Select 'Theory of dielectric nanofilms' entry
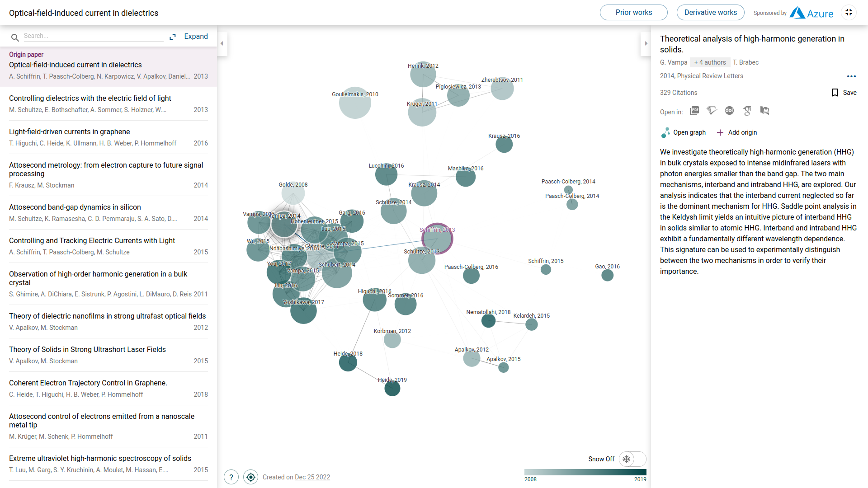 (x=108, y=322)
